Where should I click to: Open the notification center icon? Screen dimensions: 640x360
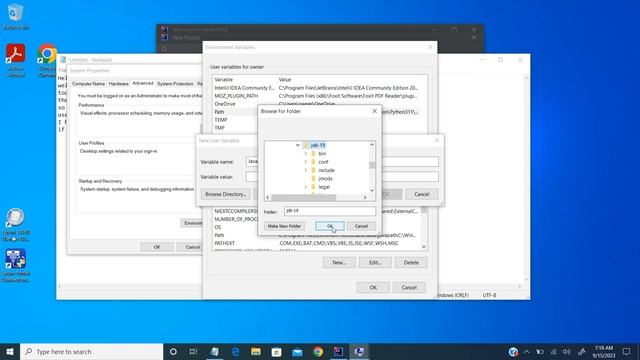pos(627,351)
